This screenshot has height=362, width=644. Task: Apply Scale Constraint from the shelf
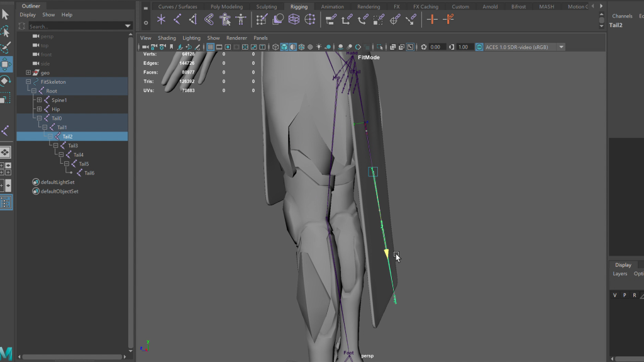(x=379, y=20)
